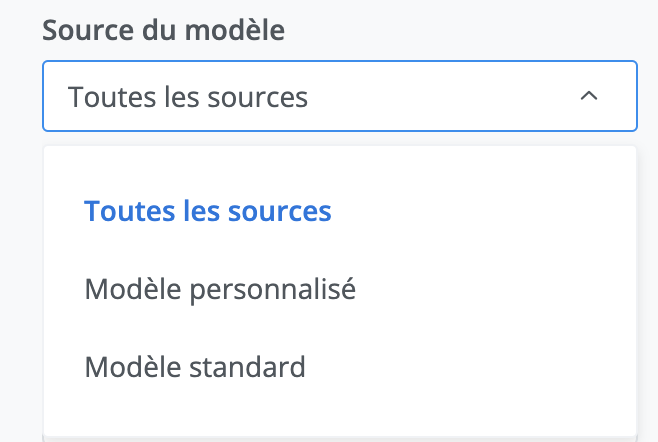Select the Modèle personnalisé option
Viewport: 658px width, 442px height.
pos(220,290)
